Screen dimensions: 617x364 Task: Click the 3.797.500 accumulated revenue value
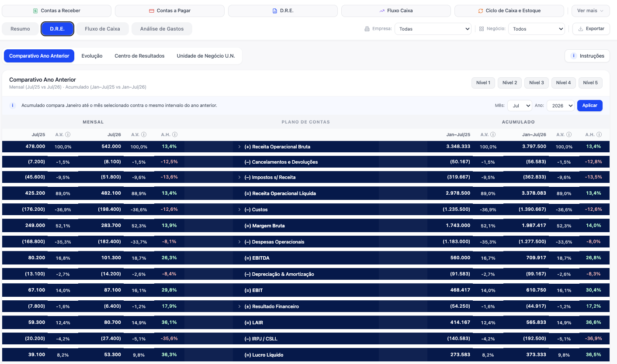coord(534,146)
